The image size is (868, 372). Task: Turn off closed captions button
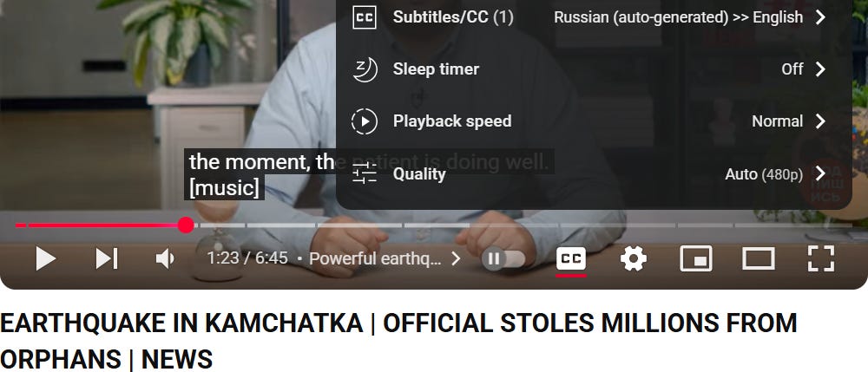tap(571, 258)
